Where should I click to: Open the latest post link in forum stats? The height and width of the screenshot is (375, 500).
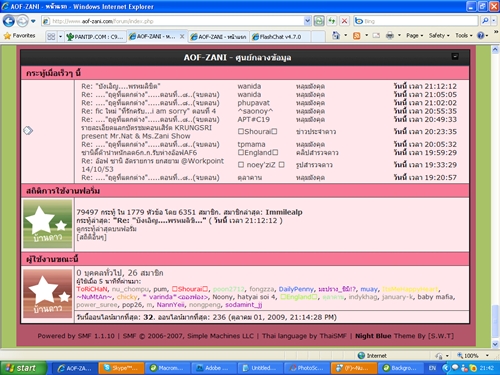coord(159,220)
